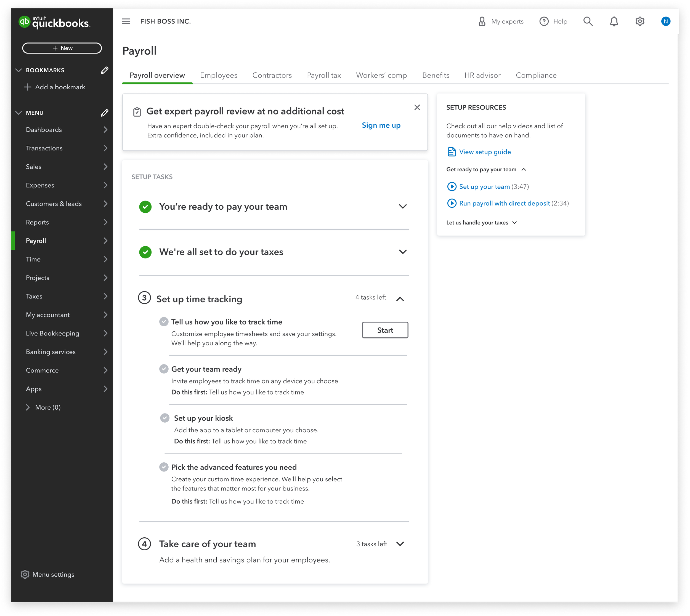Play the Set up your team video

coord(452,186)
